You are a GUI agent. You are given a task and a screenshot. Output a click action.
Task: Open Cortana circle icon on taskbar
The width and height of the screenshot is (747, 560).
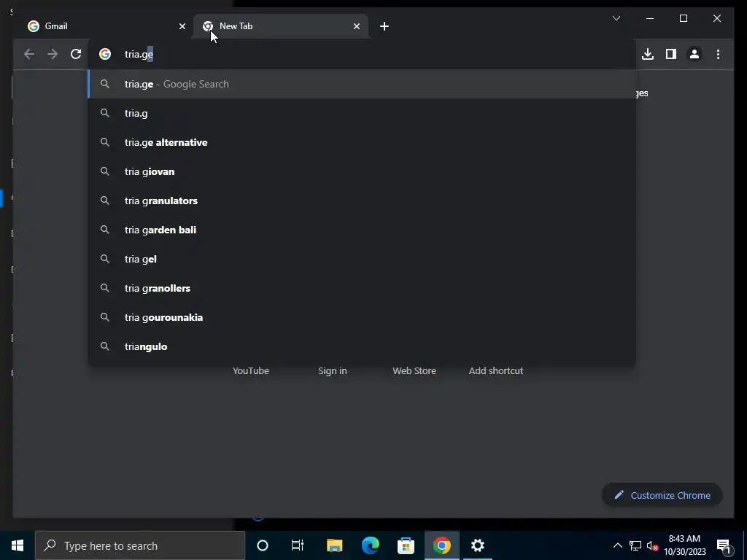[263, 545]
